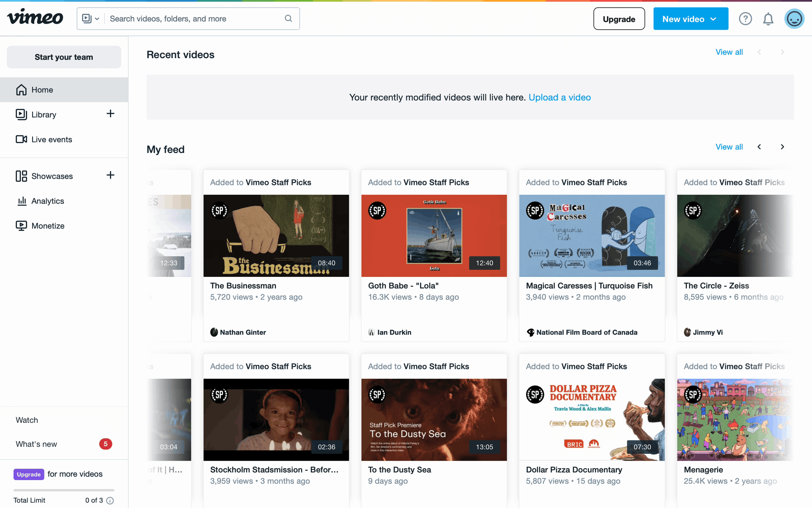Click Magical Caresses | Turquoise Fish title
The width and height of the screenshot is (812, 508).
[589, 286]
